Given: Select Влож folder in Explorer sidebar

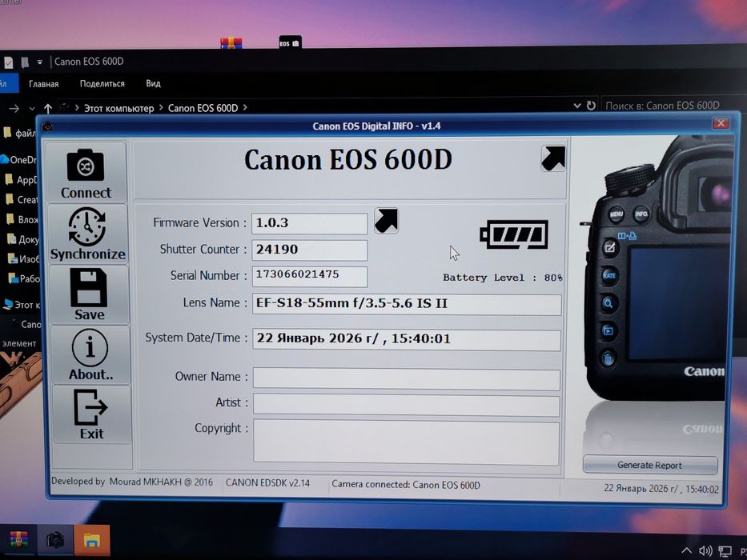Looking at the screenshot, I should point(22,219).
